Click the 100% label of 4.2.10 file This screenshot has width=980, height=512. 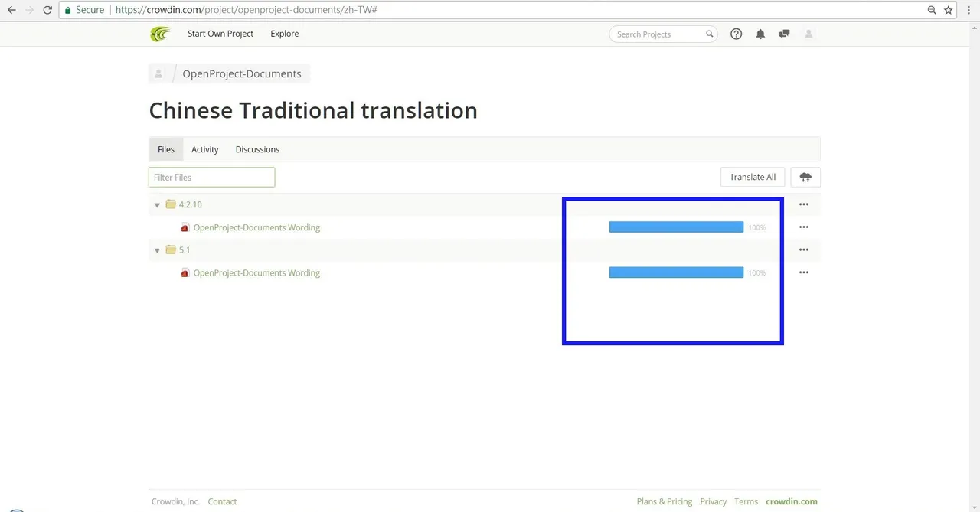pos(757,227)
